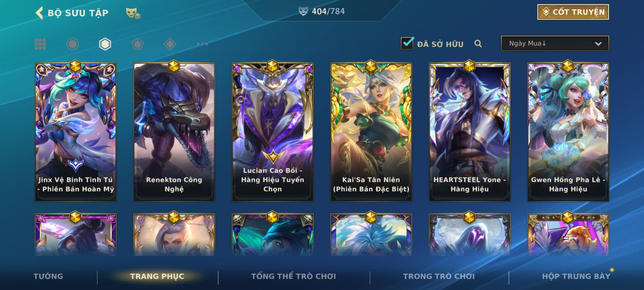
Task: Select the pentagon rarity filter icon
Action: [137, 44]
